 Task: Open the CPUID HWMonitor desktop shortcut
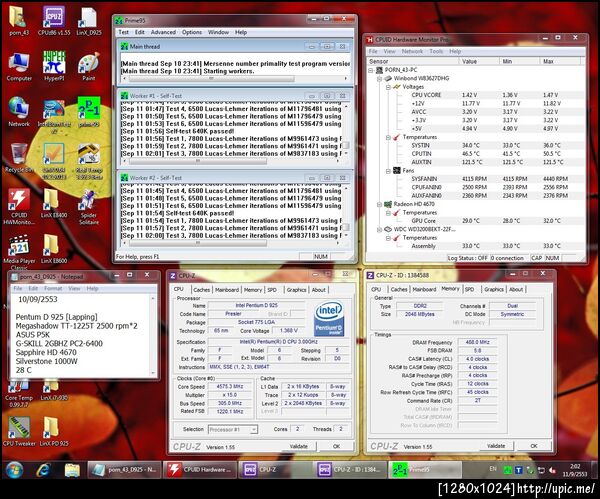[x=19, y=207]
